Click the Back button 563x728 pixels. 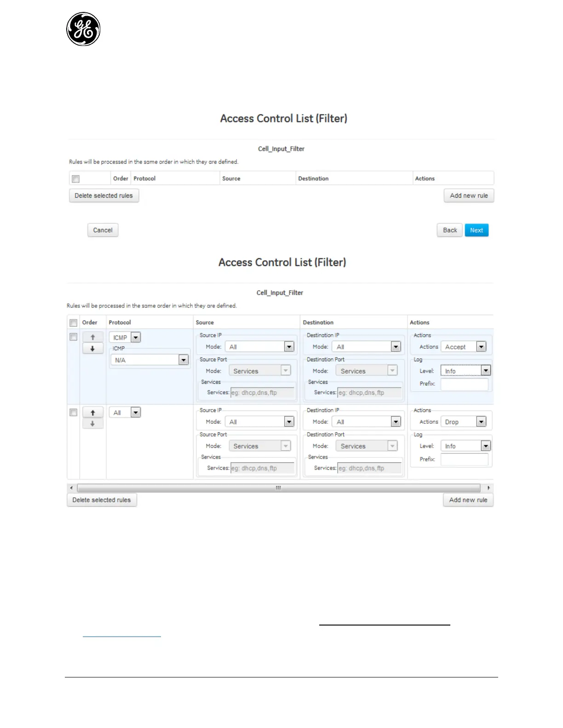(450, 230)
